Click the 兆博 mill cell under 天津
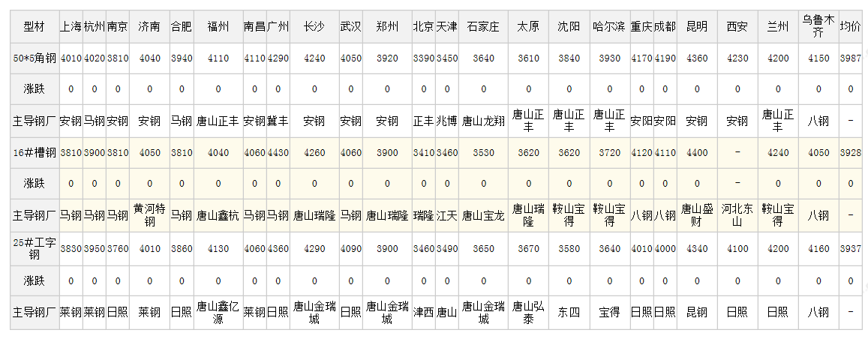The width and height of the screenshot is (868, 345). pyautogui.click(x=447, y=121)
